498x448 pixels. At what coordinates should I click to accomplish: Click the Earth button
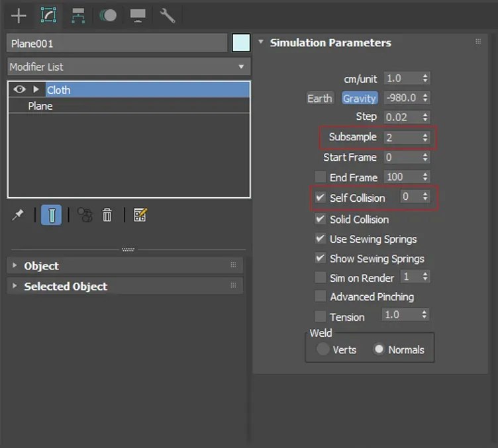point(319,98)
